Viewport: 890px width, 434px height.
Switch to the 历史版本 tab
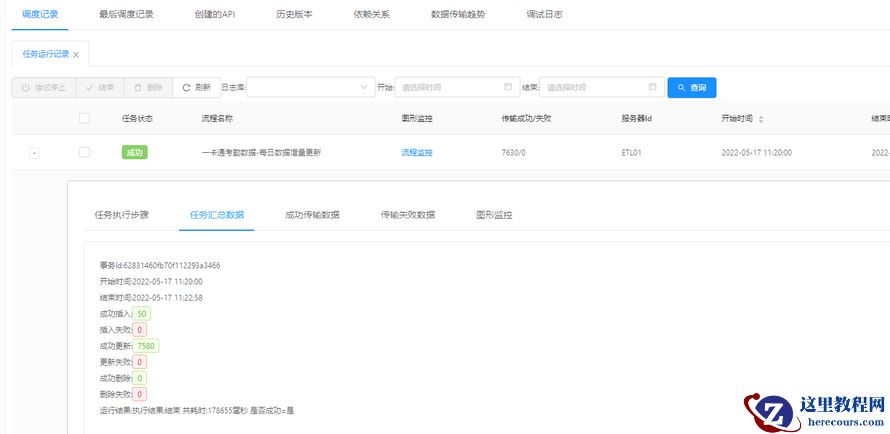[295, 15]
